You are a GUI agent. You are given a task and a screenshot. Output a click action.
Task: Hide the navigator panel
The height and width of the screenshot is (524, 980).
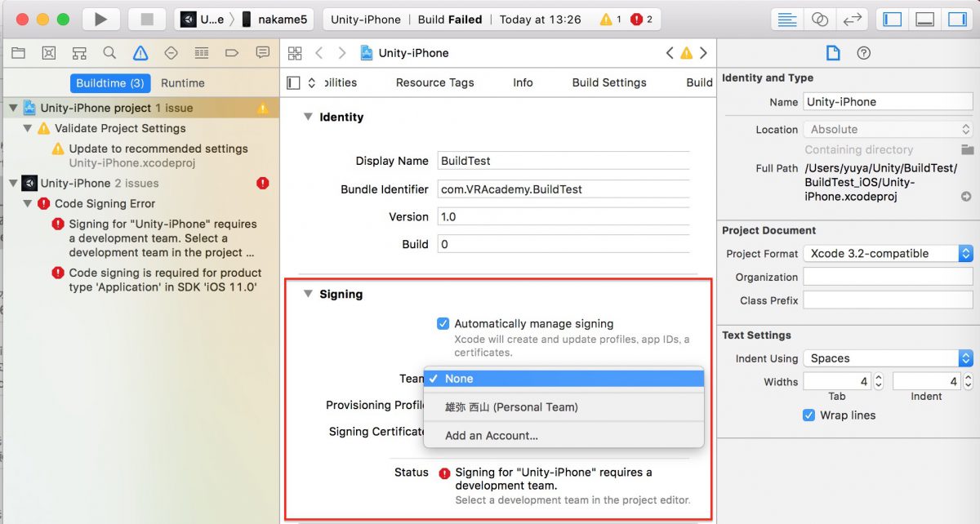892,19
